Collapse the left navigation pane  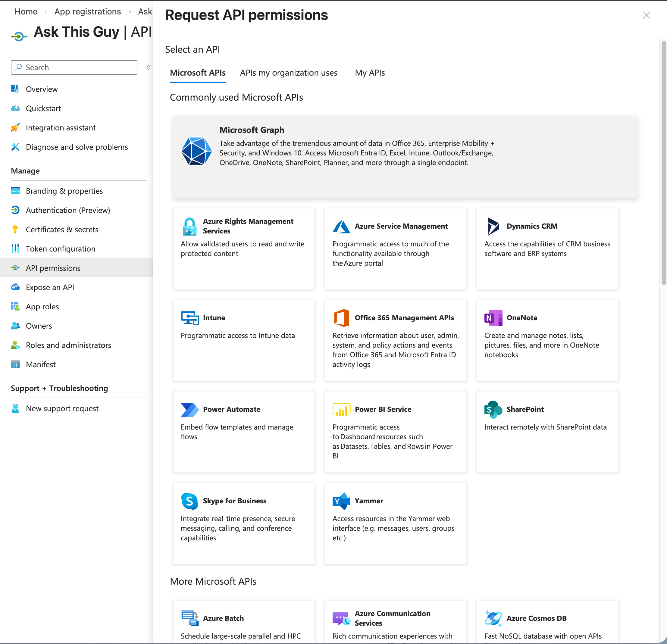coord(149,67)
